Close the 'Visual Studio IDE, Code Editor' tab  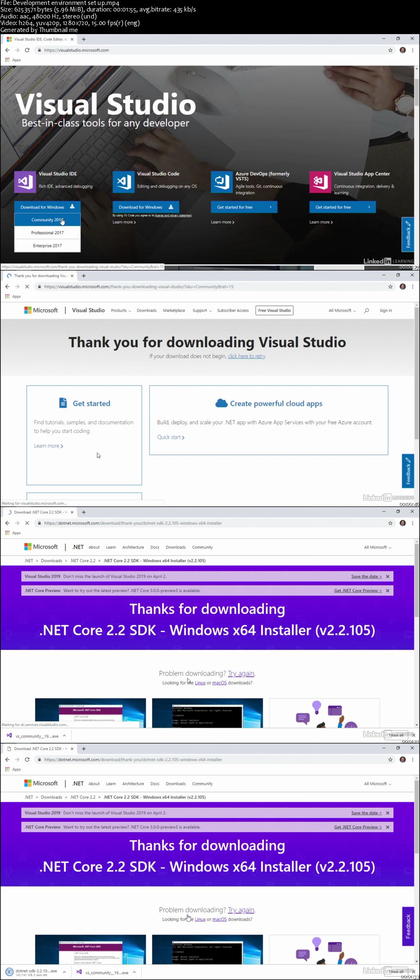point(72,39)
